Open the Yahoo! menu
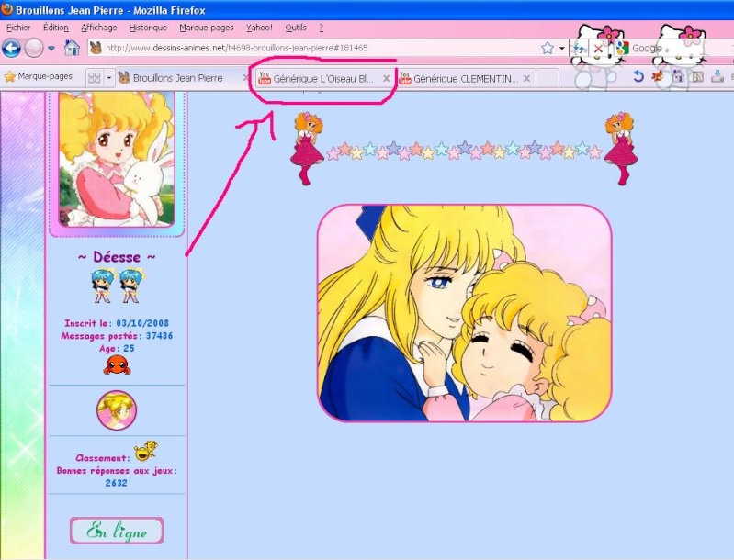The image size is (734, 560). click(259, 28)
